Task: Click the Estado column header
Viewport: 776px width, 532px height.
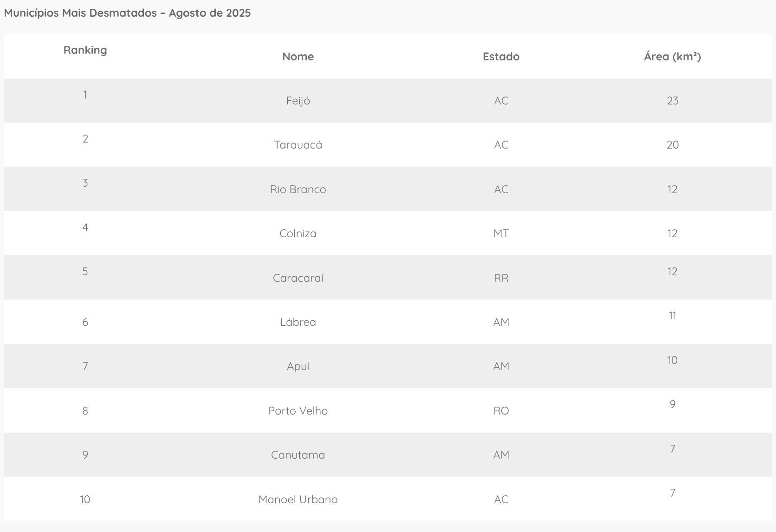Action: click(501, 57)
